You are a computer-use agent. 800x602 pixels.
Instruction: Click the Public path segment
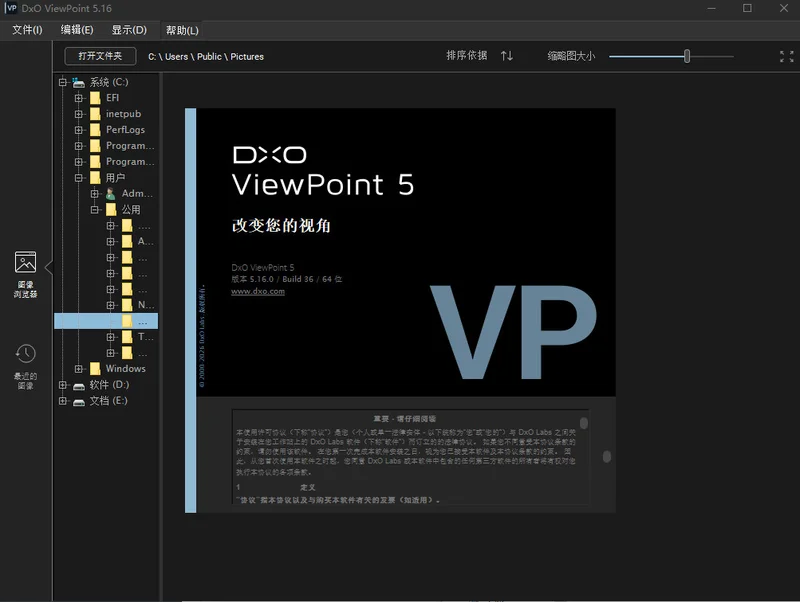click(x=209, y=57)
